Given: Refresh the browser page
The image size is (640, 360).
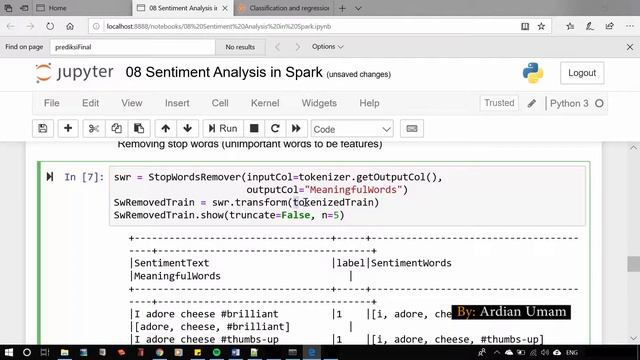Looking at the screenshot, I should (x=50, y=26).
